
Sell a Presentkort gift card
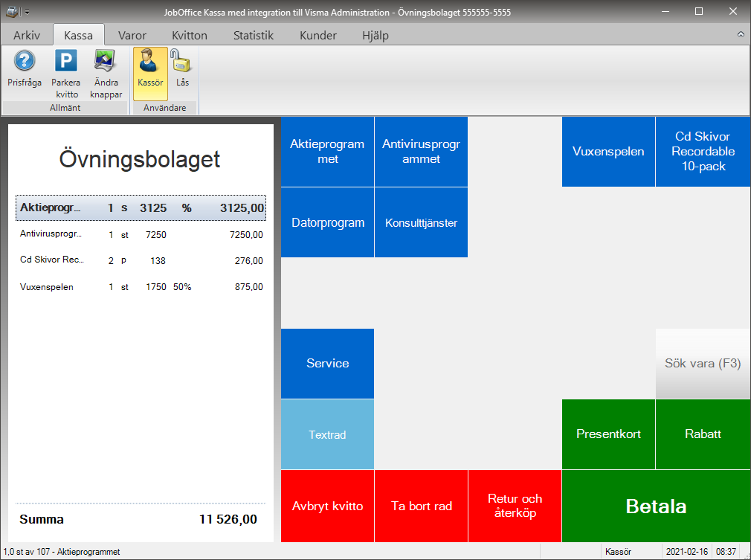tap(608, 434)
